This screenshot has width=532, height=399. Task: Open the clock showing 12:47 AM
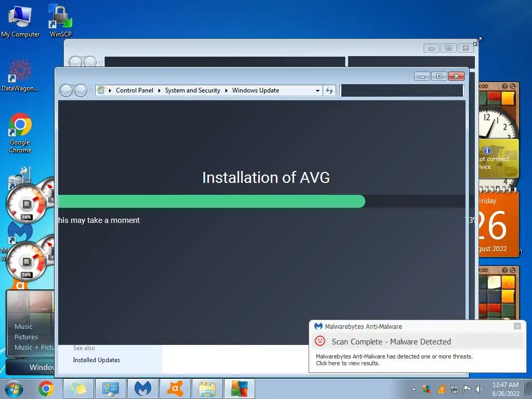pos(506,389)
